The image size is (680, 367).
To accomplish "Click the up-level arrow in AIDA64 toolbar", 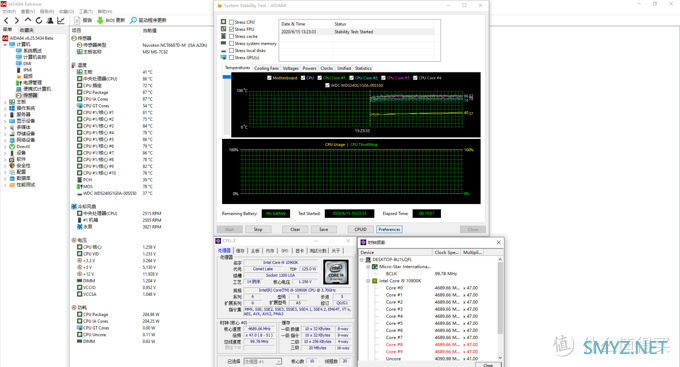I will click(x=28, y=20).
